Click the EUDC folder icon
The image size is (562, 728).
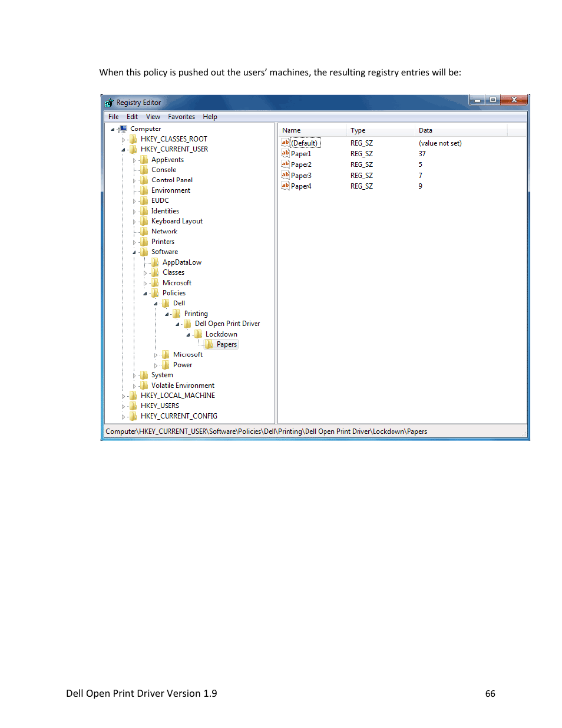pos(144,200)
